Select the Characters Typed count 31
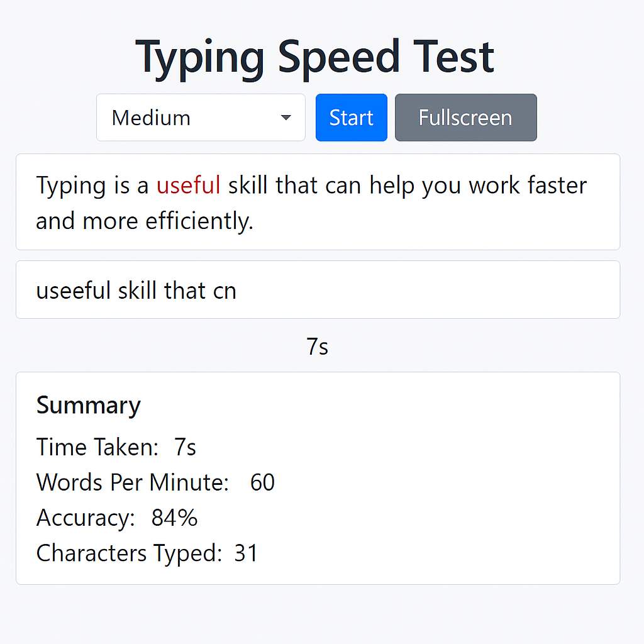Viewport: 644px width, 644px height. [x=245, y=553]
